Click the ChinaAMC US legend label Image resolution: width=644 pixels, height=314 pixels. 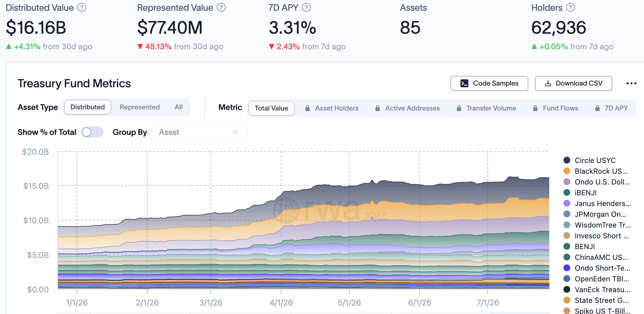[601, 257]
